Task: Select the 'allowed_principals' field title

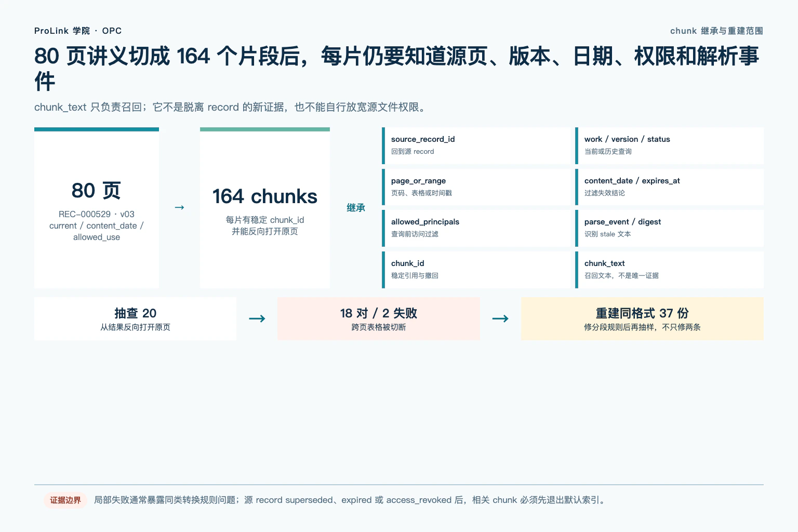Action: coord(425,222)
